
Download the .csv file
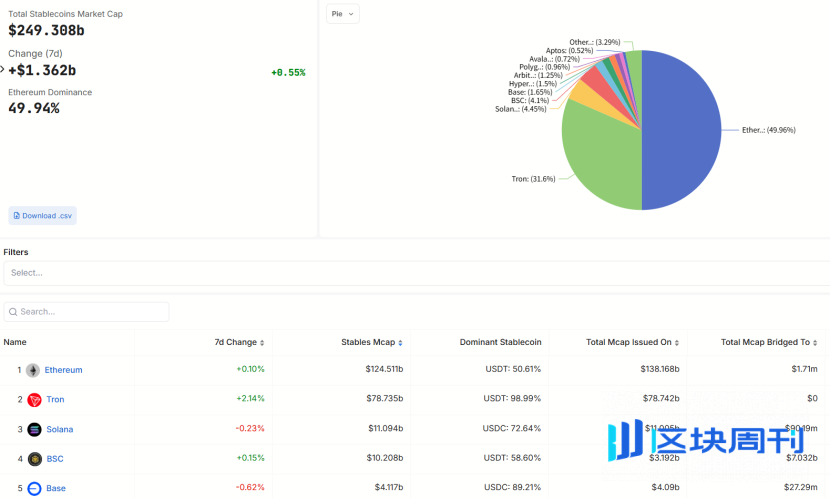click(x=42, y=216)
